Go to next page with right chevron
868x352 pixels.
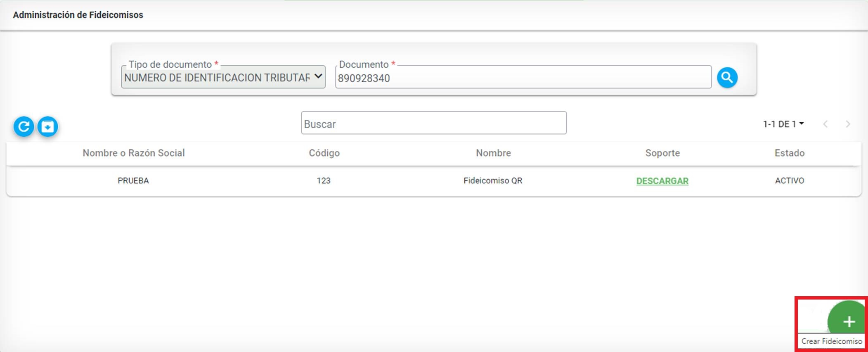pyautogui.click(x=848, y=124)
